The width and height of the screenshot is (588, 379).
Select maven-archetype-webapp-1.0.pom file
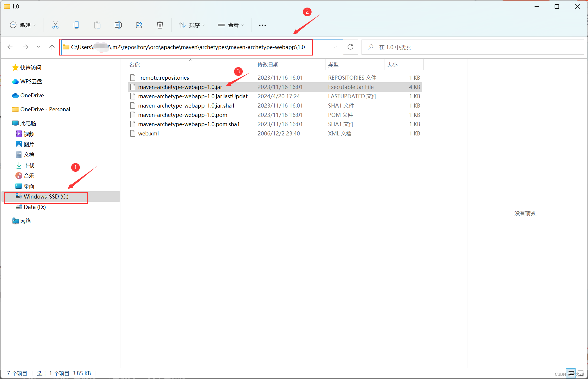pyautogui.click(x=275, y=115)
